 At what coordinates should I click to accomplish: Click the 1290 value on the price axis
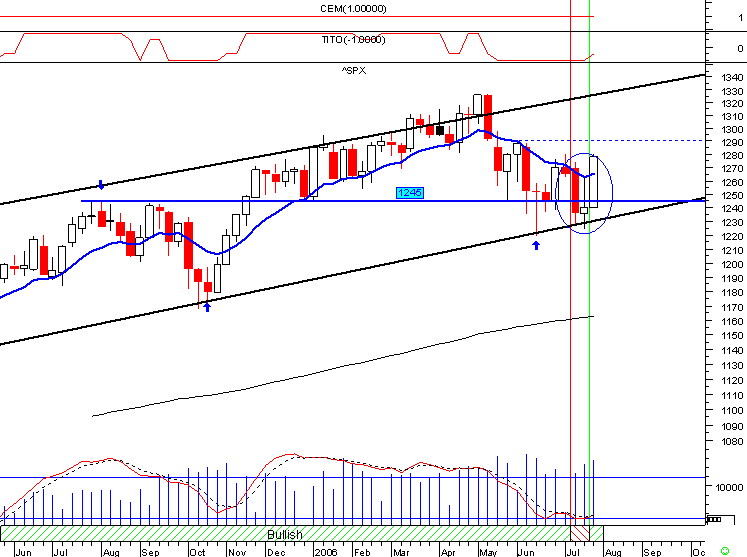tap(732, 142)
